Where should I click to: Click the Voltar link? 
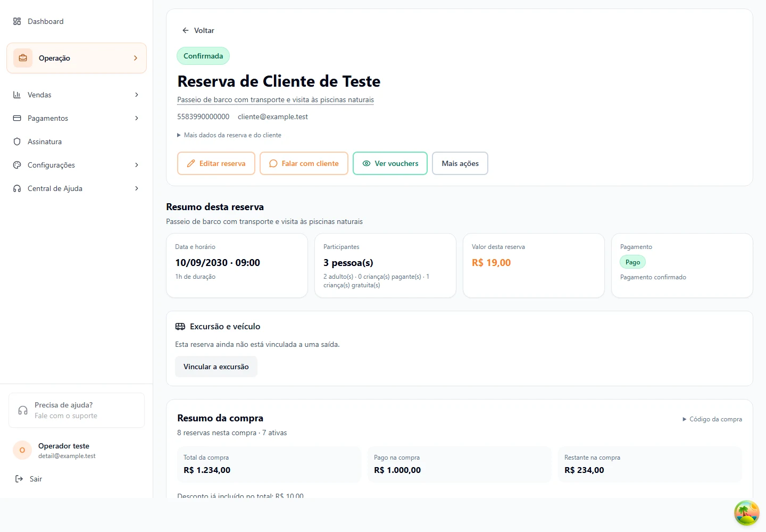click(x=198, y=30)
